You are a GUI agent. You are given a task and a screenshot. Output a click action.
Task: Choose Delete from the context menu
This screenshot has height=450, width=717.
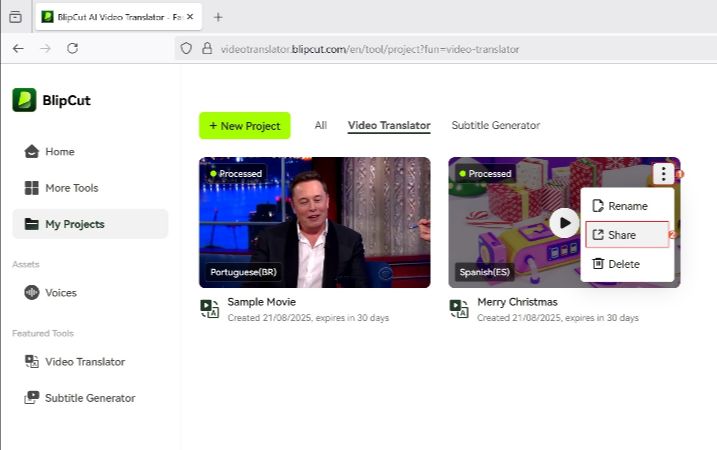(623, 264)
